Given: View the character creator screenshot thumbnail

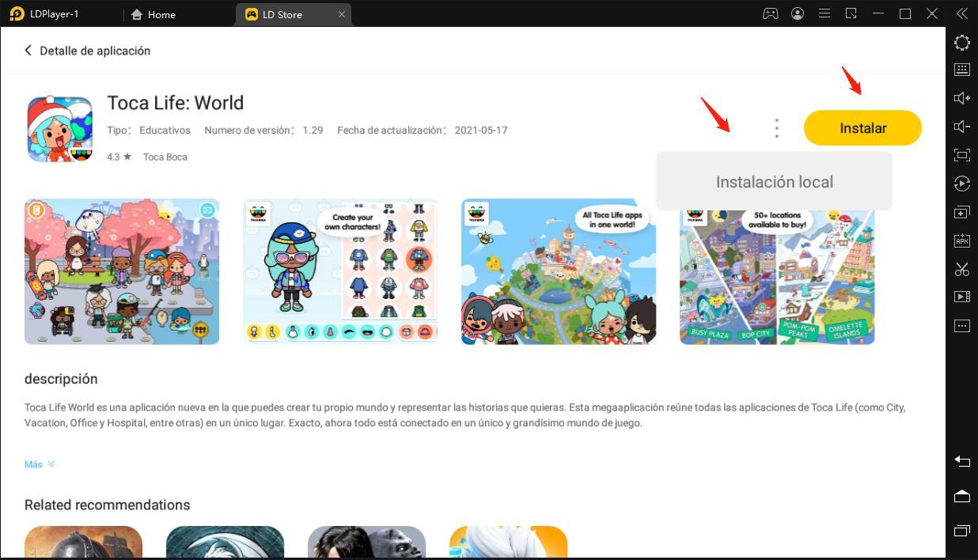Looking at the screenshot, I should [340, 271].
